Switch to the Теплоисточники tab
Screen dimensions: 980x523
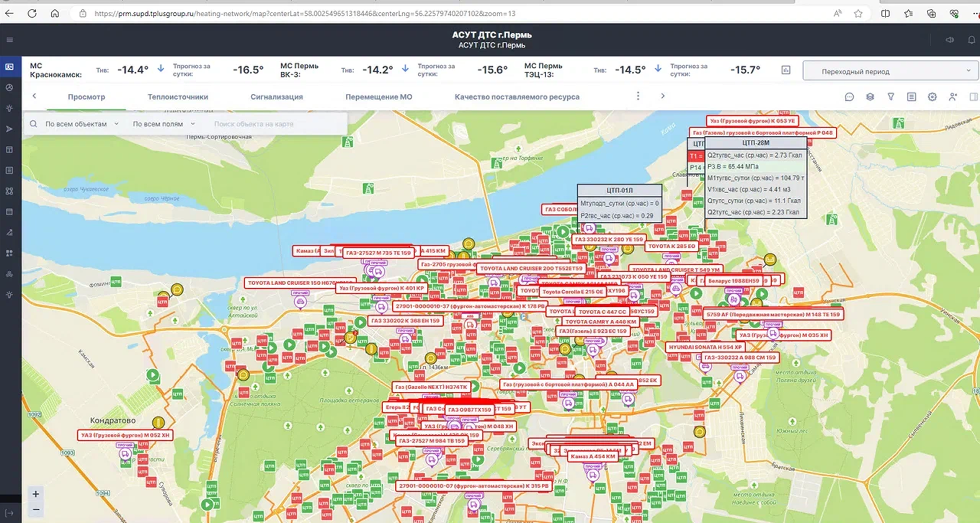(x=178, y=97)
